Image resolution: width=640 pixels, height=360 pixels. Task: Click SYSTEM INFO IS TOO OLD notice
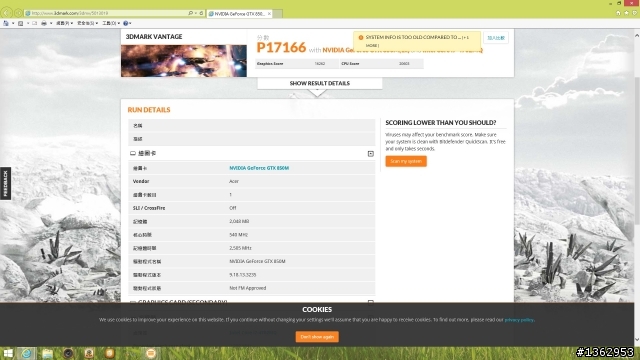click(x=417, y=41)
